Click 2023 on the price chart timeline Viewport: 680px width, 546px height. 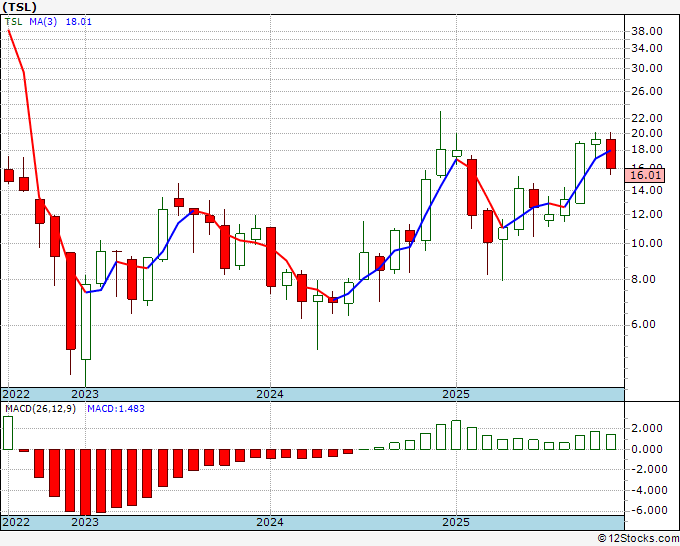[85, 394]
